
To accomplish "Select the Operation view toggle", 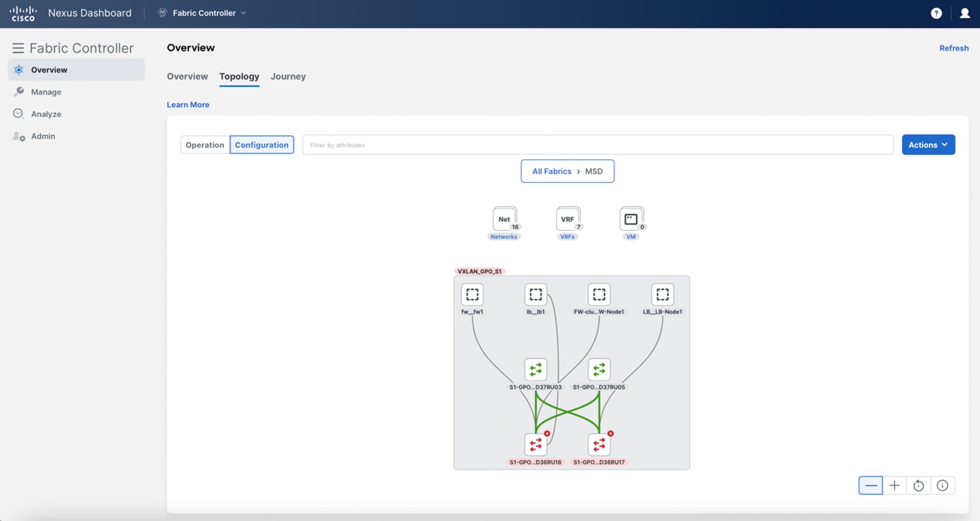I will coord(205,145).
